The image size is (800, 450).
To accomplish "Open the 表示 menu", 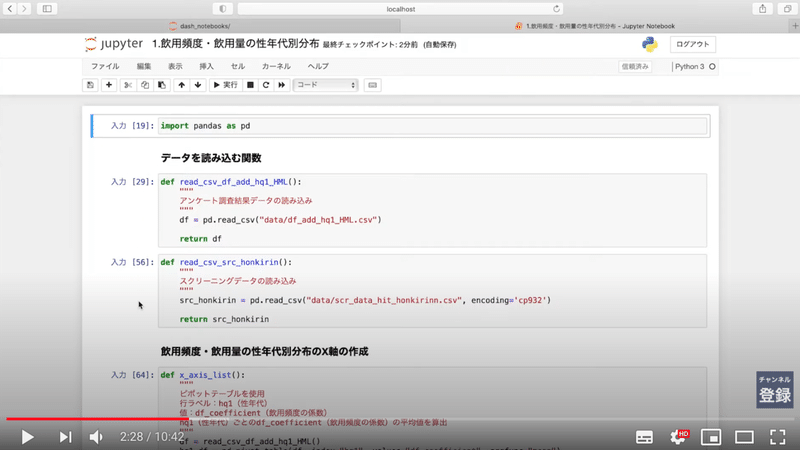I will click(x=175, y=66).
